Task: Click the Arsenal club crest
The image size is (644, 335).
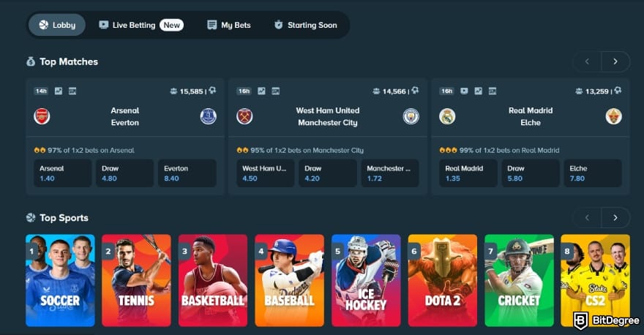Action: [42, 116]
